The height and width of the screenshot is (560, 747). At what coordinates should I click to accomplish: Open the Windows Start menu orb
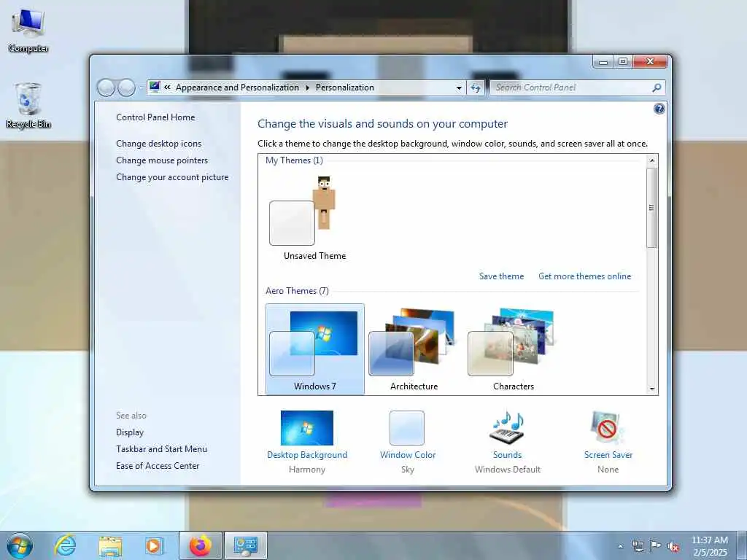tap(20, 545)
